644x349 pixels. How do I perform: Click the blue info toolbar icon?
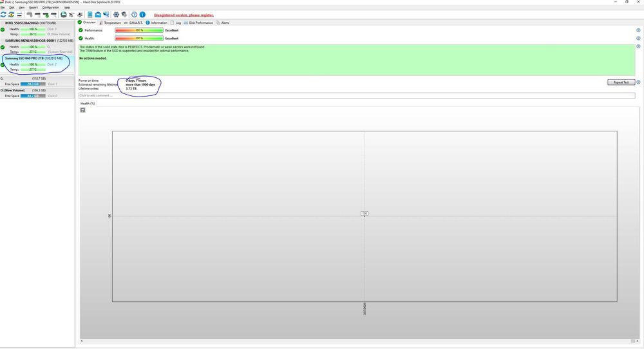pyautogui.click(x=142, y=14)
